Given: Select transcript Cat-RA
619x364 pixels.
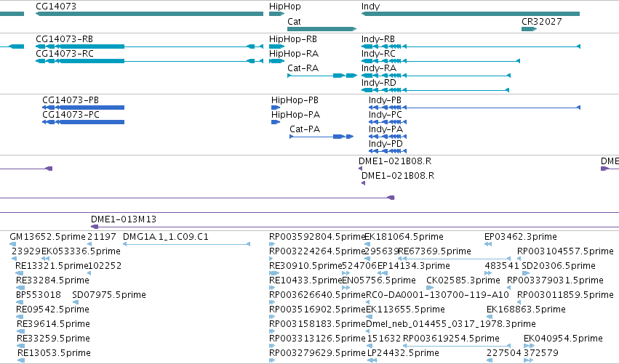Looking at the screenshot, I should pos(322,76).
